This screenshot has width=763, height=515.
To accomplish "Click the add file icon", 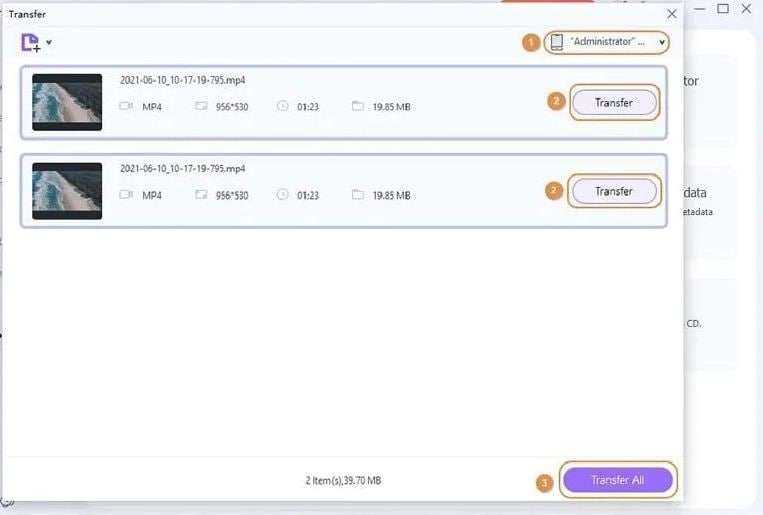I will pyautogui.click(x=30, y=42).
